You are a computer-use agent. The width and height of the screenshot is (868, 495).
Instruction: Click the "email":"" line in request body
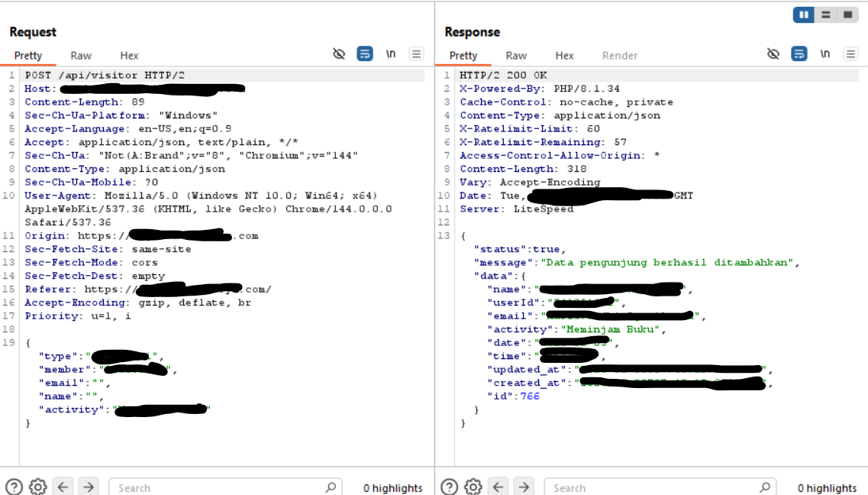click(74, 383)
